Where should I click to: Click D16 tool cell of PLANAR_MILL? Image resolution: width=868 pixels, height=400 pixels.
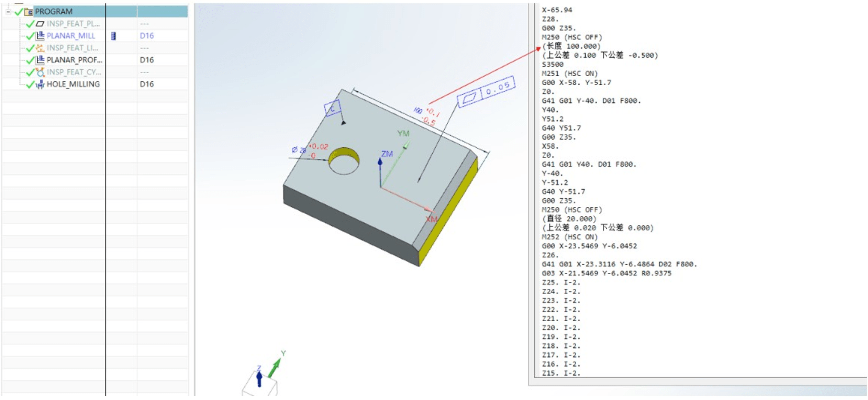click(x=147, y=36)
